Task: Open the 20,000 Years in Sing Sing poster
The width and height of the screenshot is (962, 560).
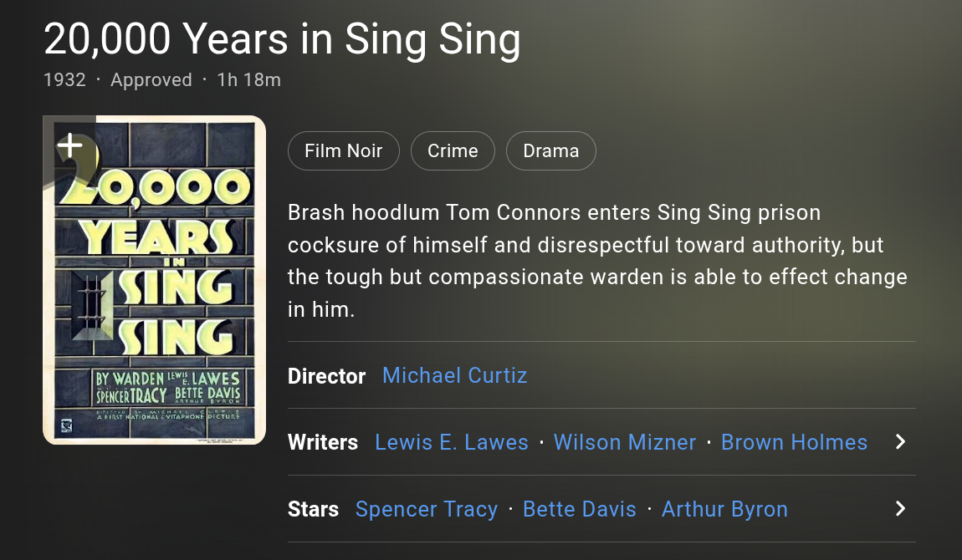Action: tap(155, 280)
